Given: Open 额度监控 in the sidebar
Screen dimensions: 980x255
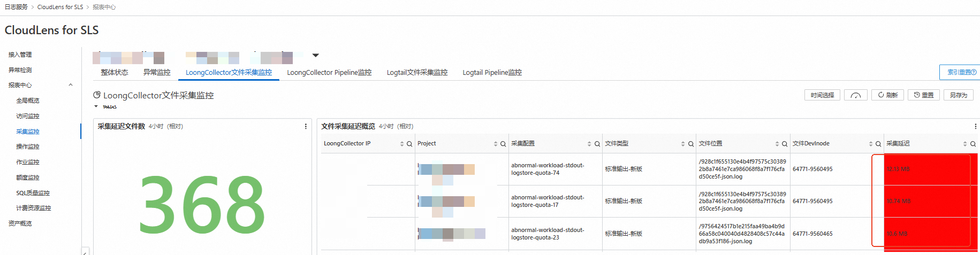Looking at the screenshot, I should coord(28,177).
